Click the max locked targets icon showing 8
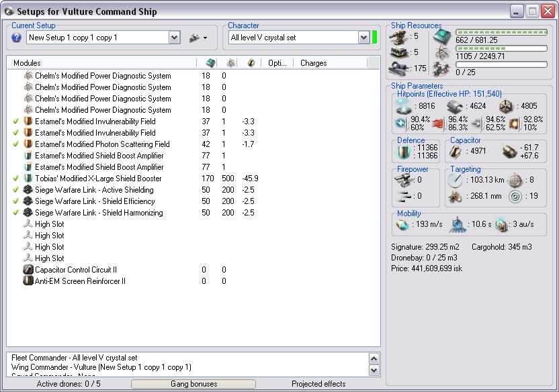 (x=515, y=180)
